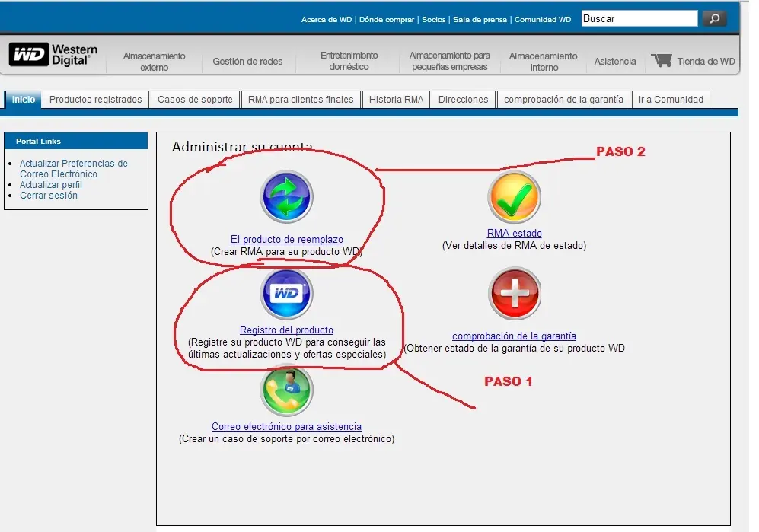The image size is (759, 532).
Task: Switch to the Direcciones tab
Action: coord(464,99)
